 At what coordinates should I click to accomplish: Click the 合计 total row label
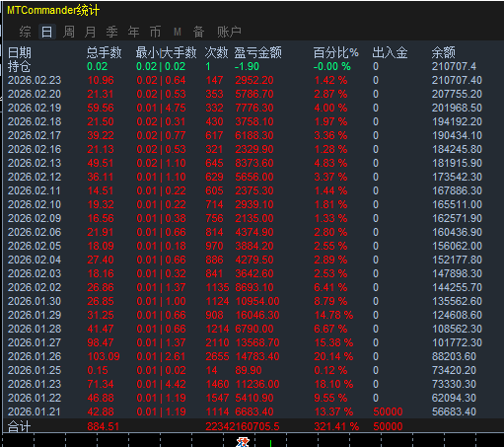20,426
